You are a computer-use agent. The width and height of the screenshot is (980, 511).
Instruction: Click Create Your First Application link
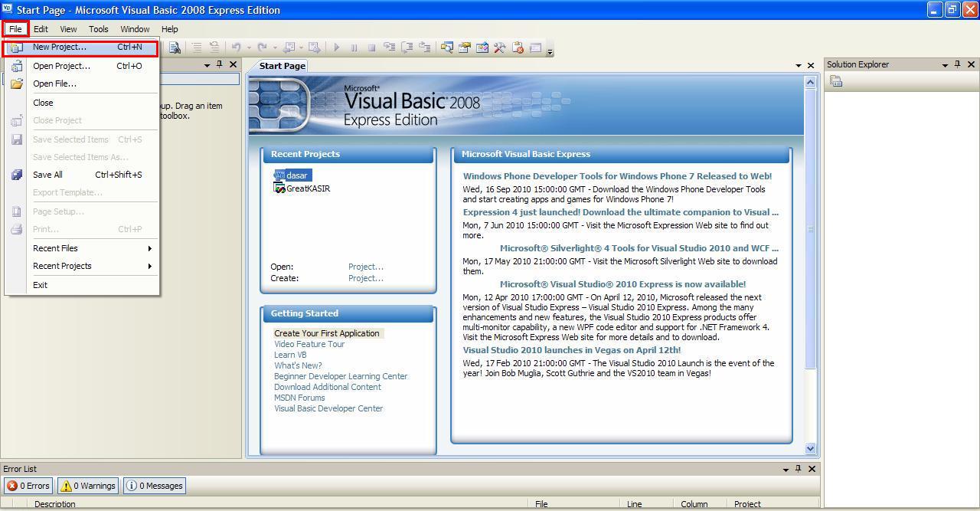pos(327,333)
